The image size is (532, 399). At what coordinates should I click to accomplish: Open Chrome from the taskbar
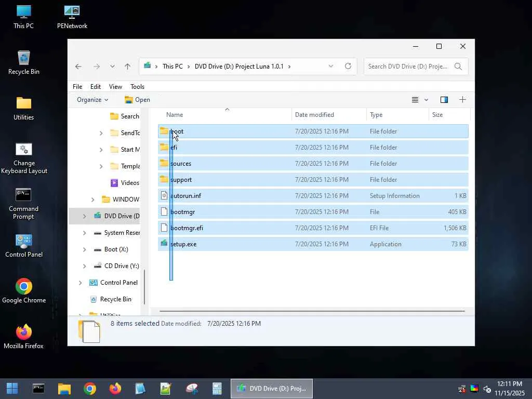pos(90,389)
